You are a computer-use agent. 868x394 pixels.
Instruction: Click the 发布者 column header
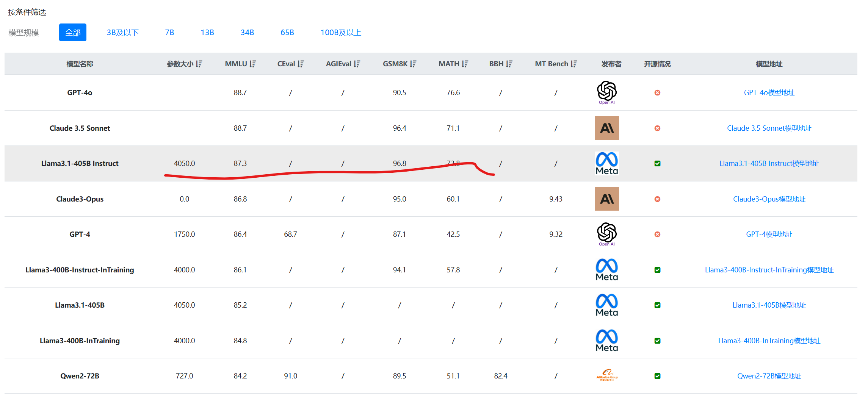coord(611,64)
